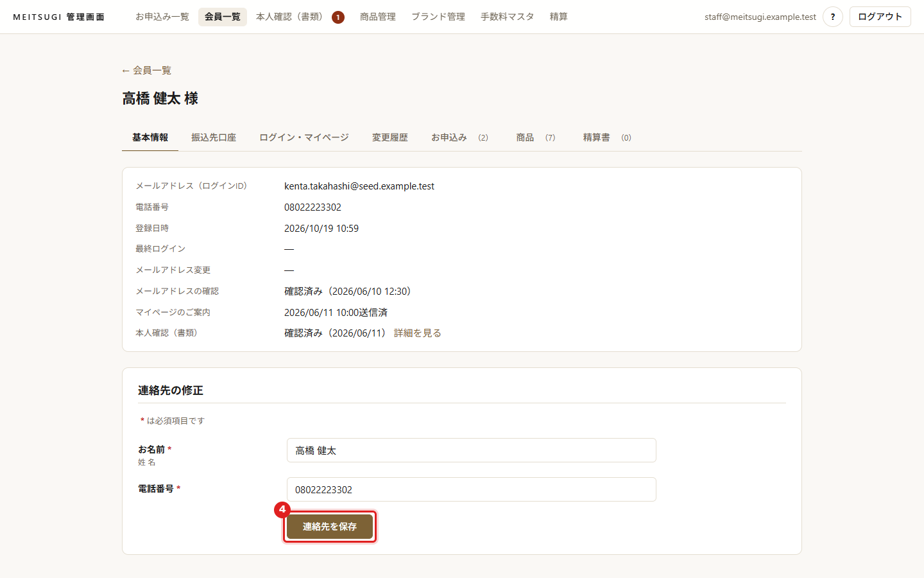This screenshot has width=924, height=578.
Task: Select 会員一覧 in top navigation
Action: point(223,17)
